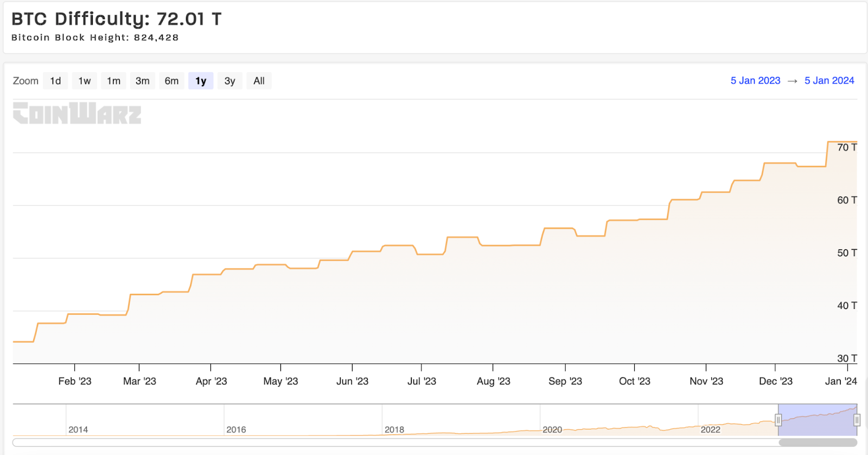Select the All zoom range
Screen dimensions: 868x455
point(259,81)
